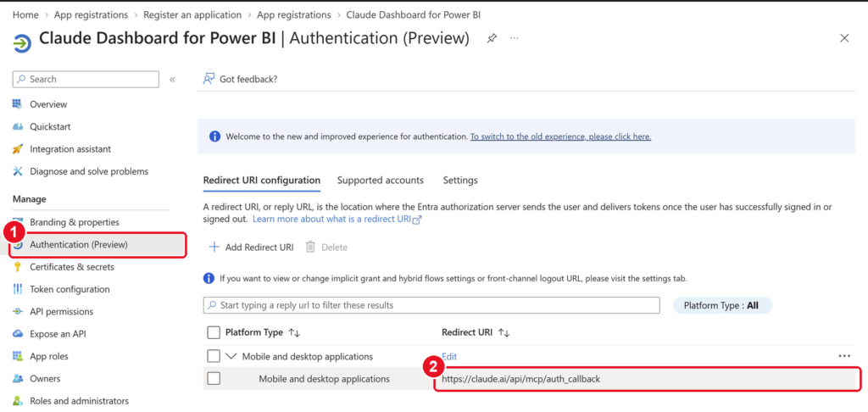Click the plus icon for Add Redirect URI
The height and width of the screenshot is (412, 868).
(x=214, y=247)
